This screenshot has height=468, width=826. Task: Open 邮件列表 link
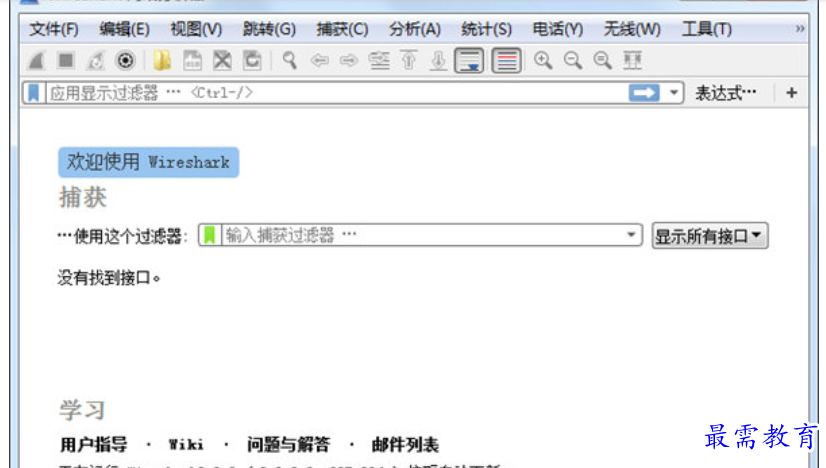click(405, 444)
